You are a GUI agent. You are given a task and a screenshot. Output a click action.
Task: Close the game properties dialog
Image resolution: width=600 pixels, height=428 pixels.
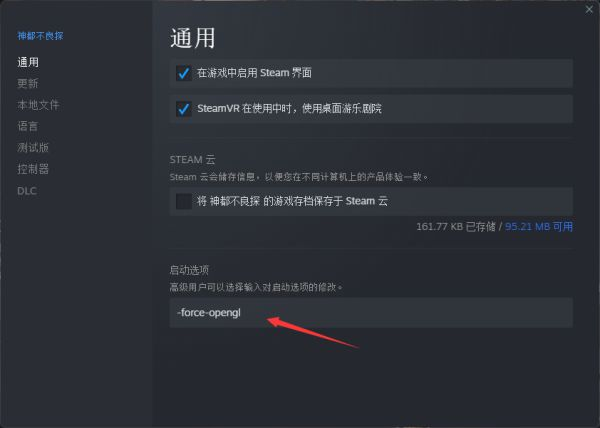(x=589, y=10)
